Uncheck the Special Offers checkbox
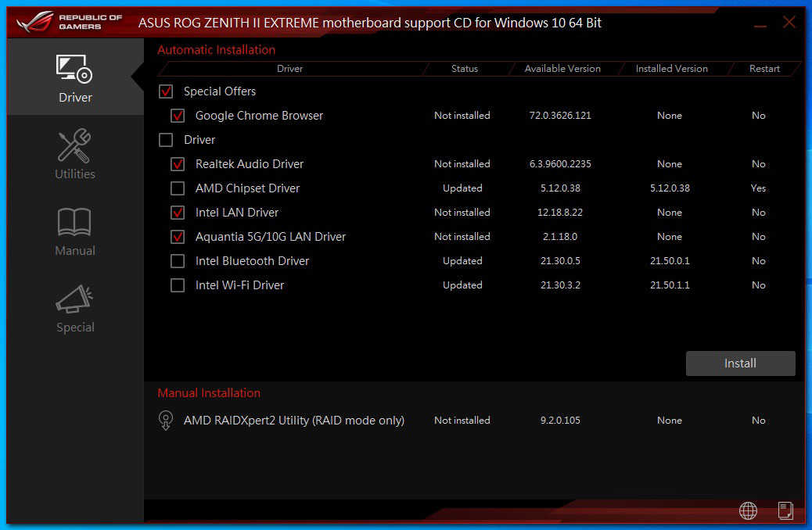This screenshot has width=812, height=530. (166, 91)
